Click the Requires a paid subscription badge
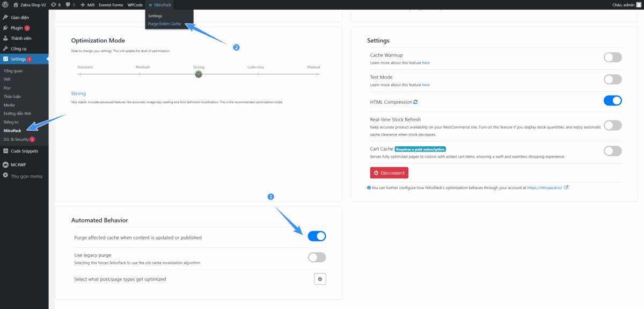 click(420, 149)
